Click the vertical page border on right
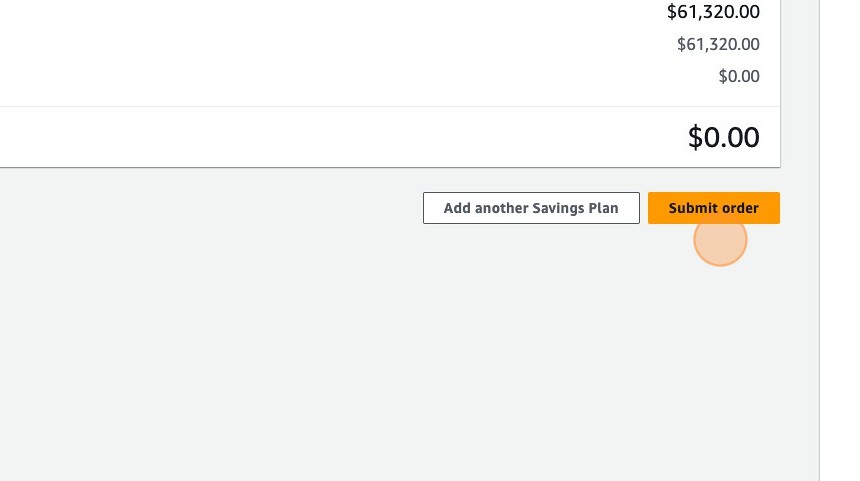Screen dimensions: 860x481 pos(819,300)
